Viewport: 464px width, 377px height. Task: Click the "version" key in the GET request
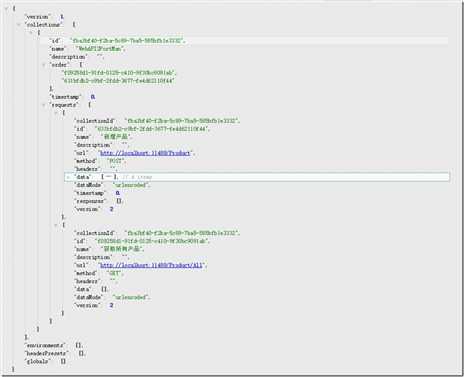87,305
